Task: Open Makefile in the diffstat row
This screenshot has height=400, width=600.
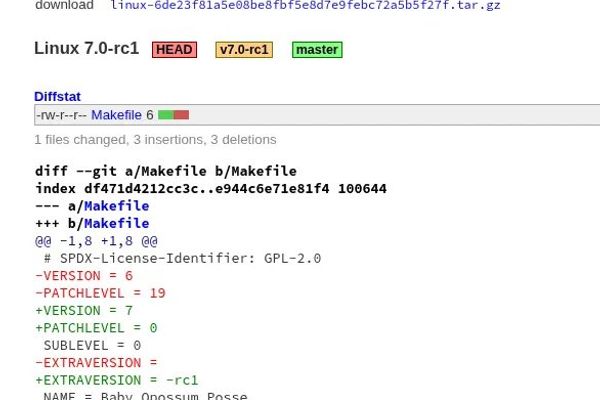Action: pos(116,115)
